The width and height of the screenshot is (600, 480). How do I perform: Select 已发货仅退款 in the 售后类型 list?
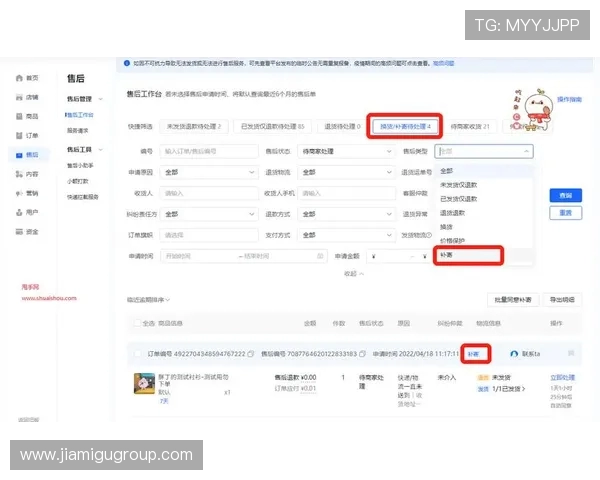484,199
